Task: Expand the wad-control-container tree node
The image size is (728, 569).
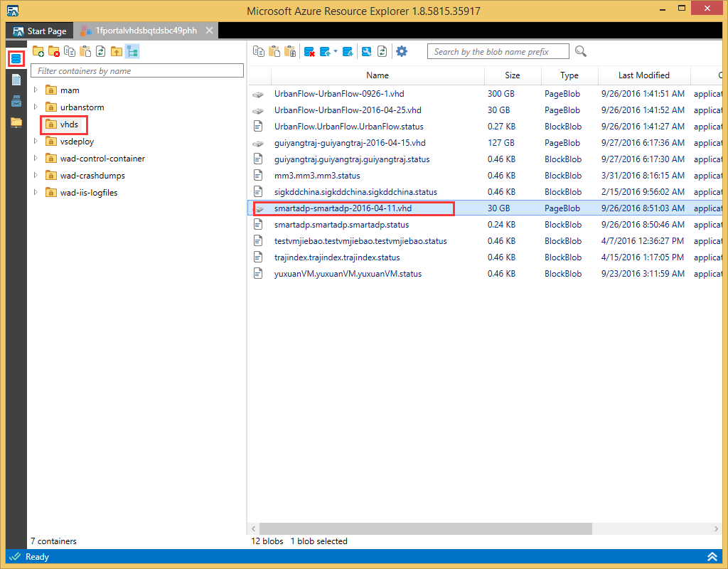Action: pyautogui.click(x=36, y=159)
